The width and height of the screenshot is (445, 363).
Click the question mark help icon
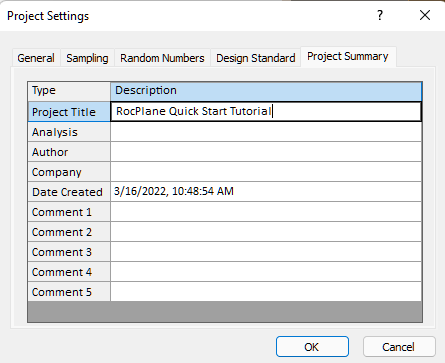(380, 15)
